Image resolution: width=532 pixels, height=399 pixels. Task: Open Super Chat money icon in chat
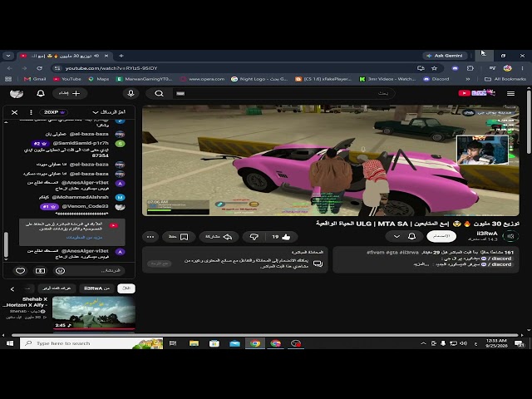[x=40, y=270]
